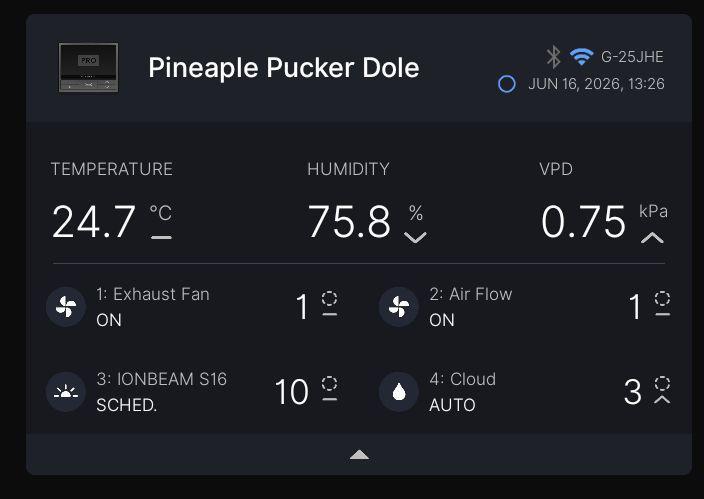Image resolution: width=704 pixels, height=499 pixels.
Task: Collapse the card with bottom triangle arrow
Action: (x=359, y=455)
